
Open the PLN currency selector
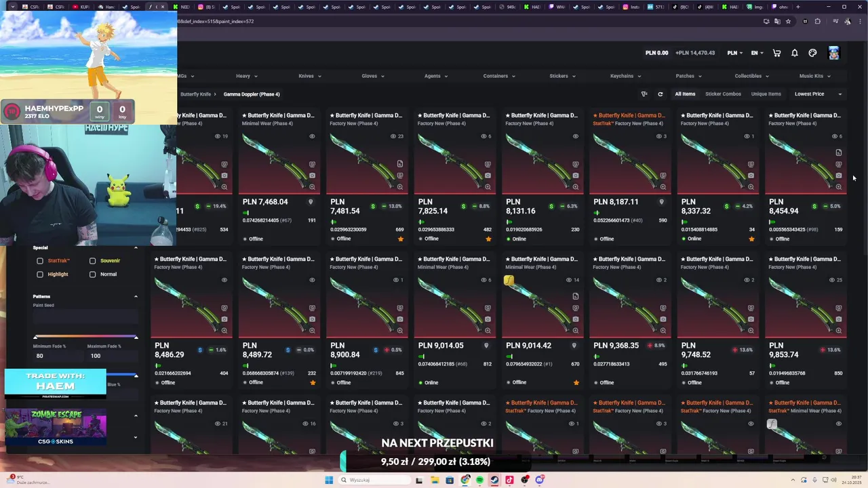[x=735, y=53]
